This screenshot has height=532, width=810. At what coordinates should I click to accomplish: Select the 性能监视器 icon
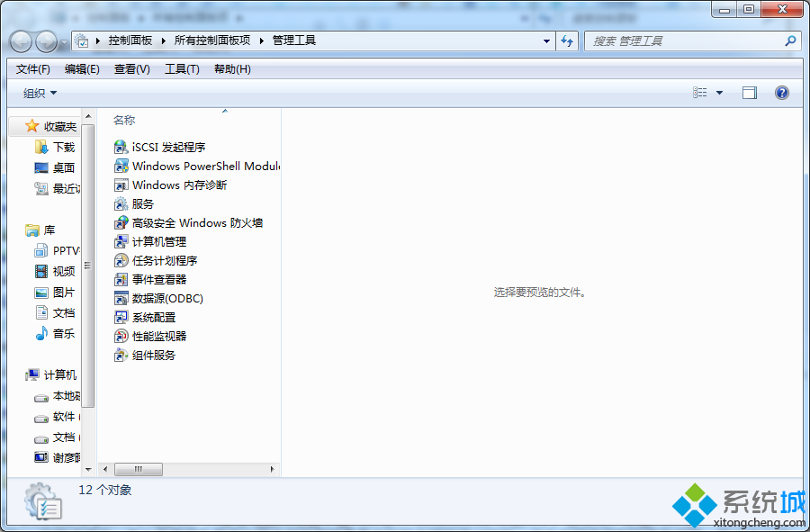pyautogui.click(x=121, y=337)
